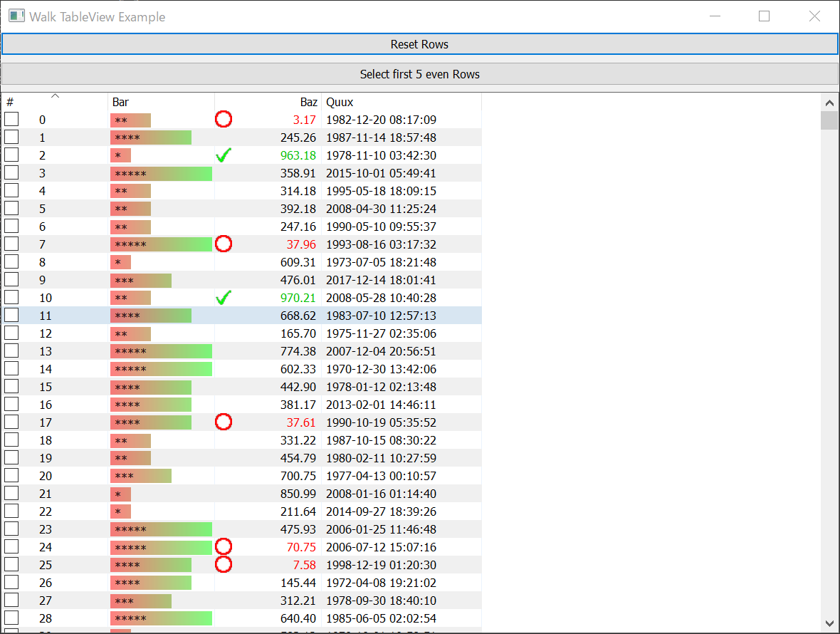Select the Baz value 774.38
Viewport: 840px width, 634px height.
298,351
